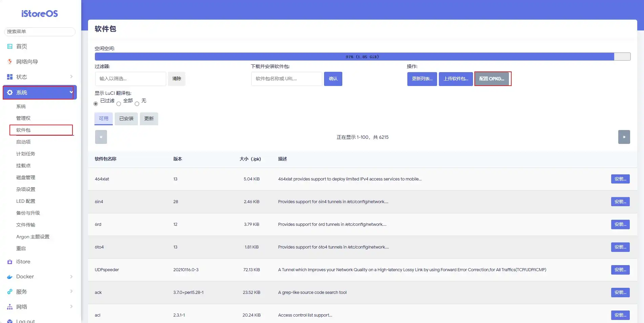
Task: Open iStore via its shopping bag icon
Action: coord(10,262)
